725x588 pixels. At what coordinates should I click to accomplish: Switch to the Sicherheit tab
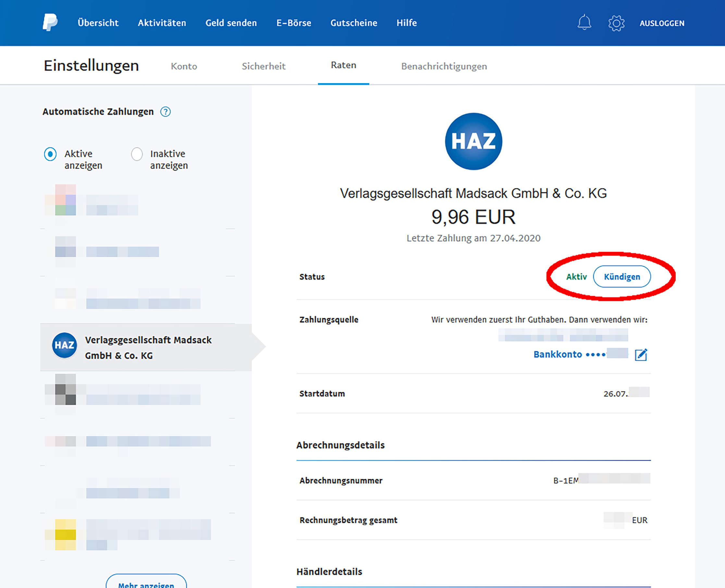(x=263, y=66)
